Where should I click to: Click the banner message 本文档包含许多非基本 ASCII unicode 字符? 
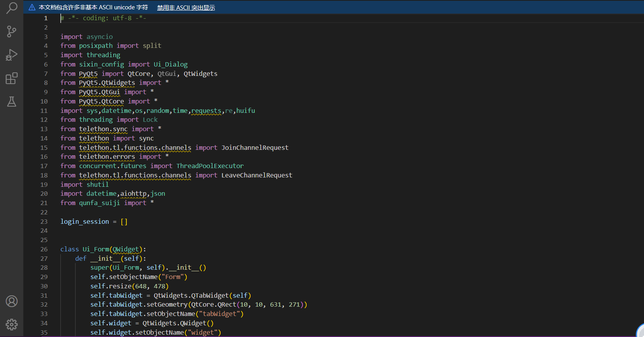tap(93, 7)
